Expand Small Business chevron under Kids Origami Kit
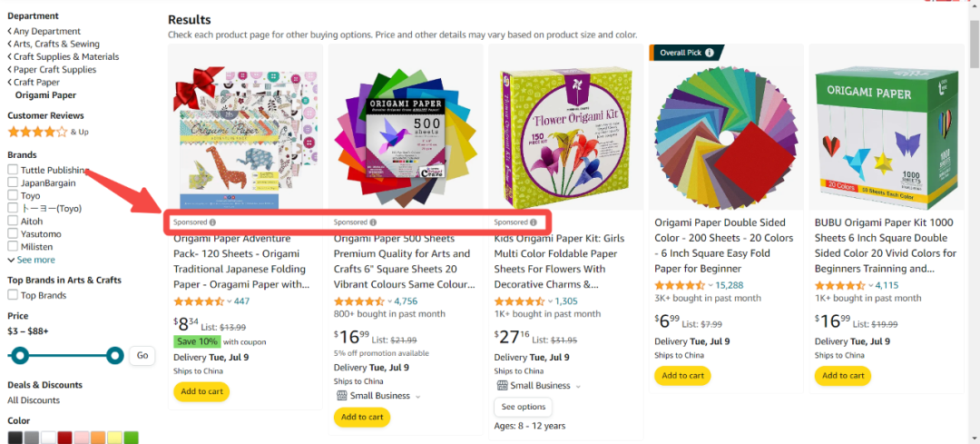 click(x=578, y=387)
